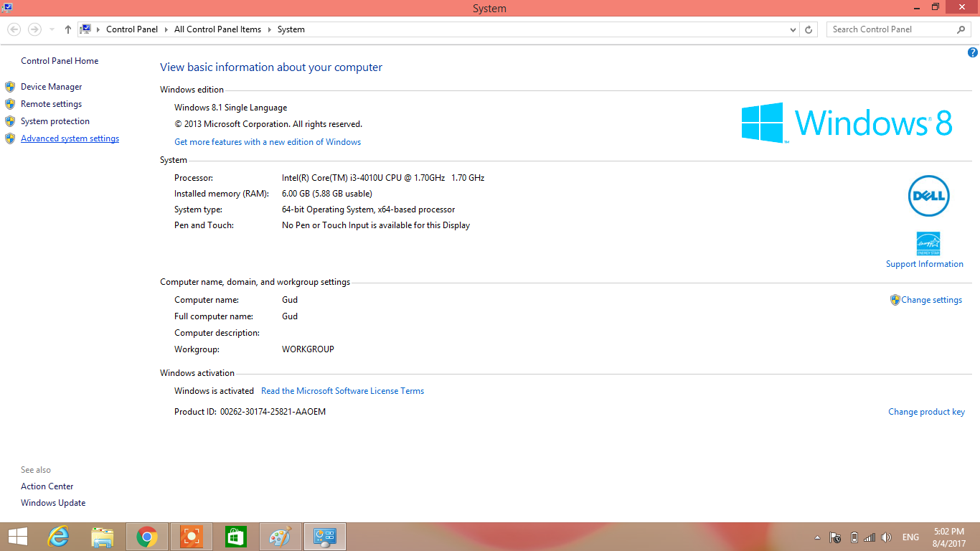Go to Control Panel Home

(x=60, y=61)
